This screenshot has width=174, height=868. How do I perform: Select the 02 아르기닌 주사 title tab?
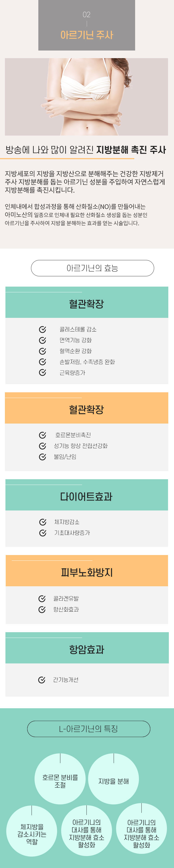[x=87, y=25]
